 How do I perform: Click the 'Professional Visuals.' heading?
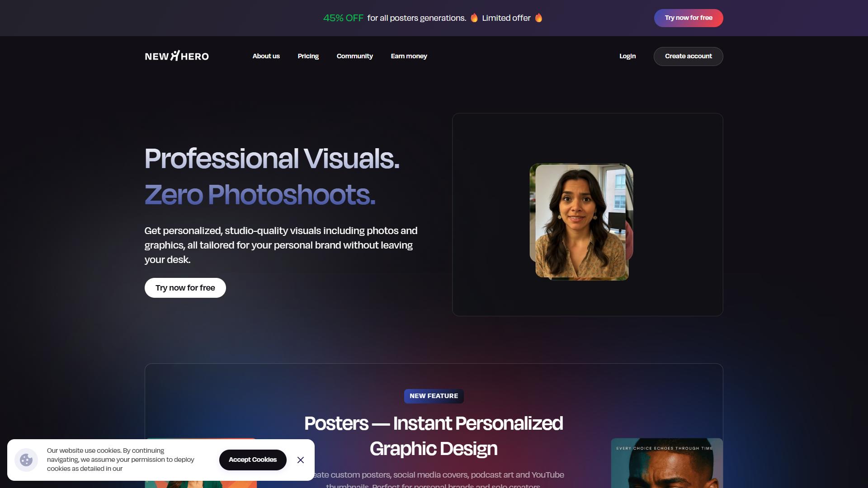272,159
